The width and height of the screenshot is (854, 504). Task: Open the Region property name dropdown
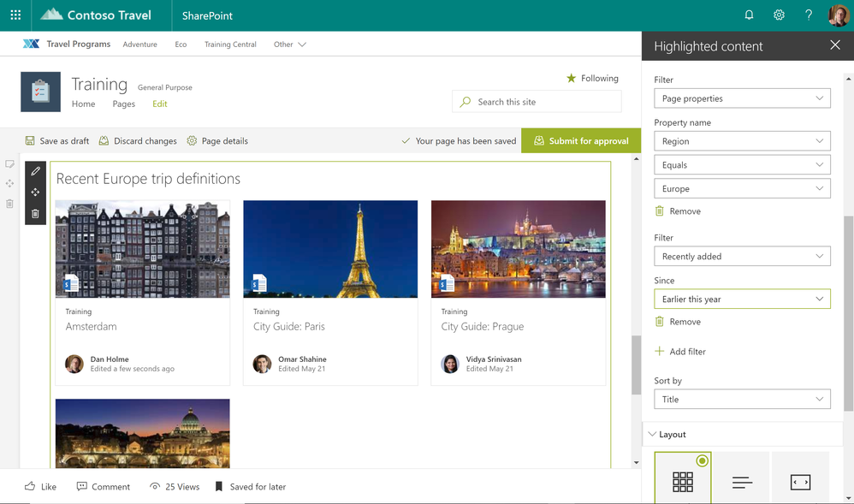click(742, 141)
